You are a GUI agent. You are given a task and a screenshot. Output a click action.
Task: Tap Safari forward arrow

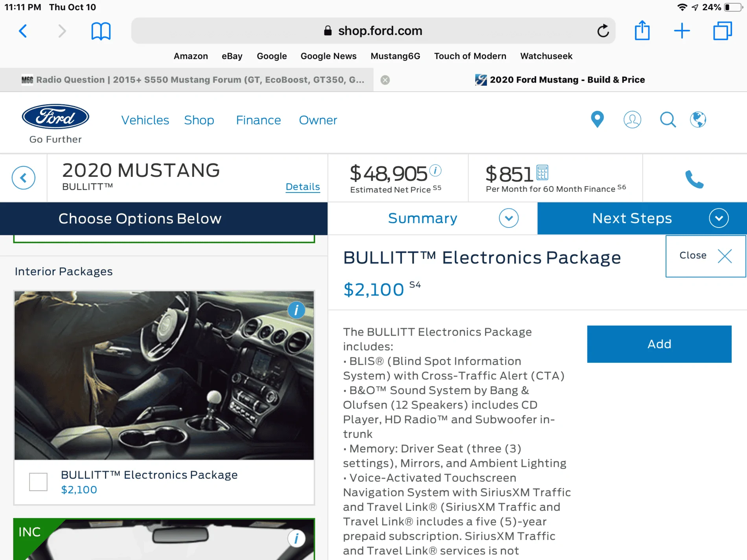tap(62, 31)
